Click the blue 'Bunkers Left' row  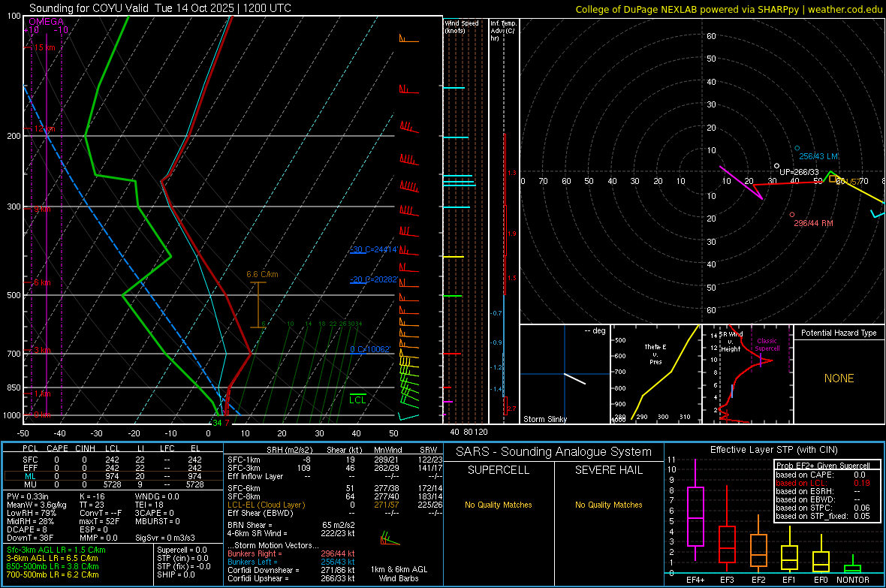tap(291, 562)
